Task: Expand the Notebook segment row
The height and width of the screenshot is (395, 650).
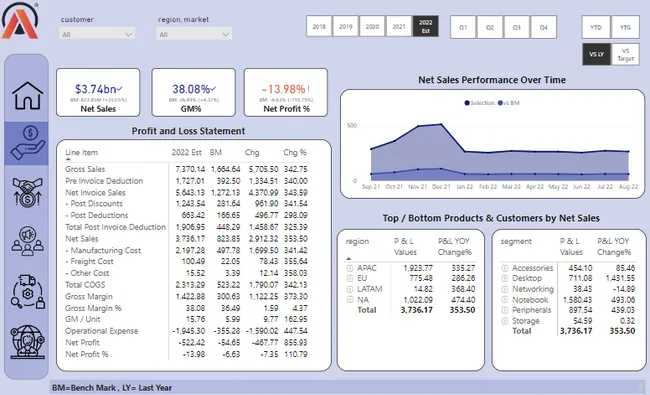Action: (x=504, y=300)
